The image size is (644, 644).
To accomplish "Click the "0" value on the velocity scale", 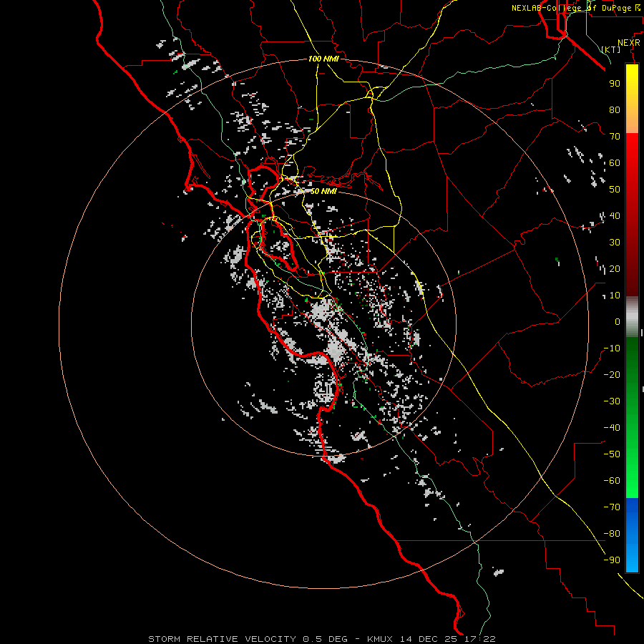I will point(618,321).
